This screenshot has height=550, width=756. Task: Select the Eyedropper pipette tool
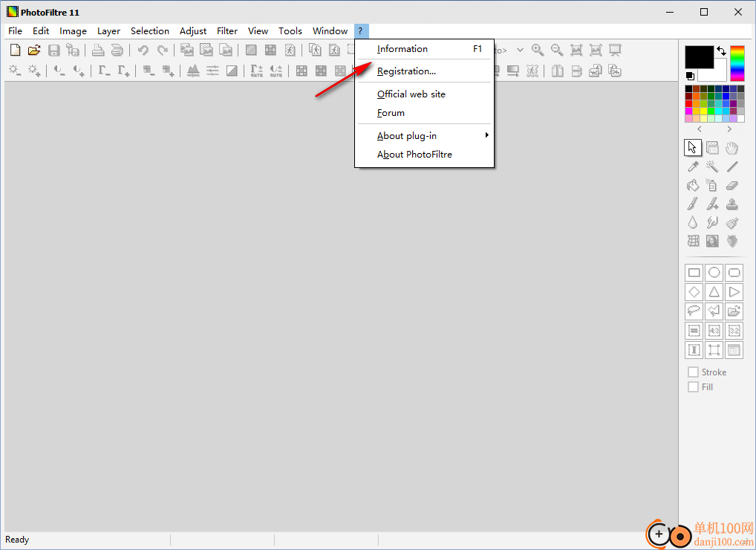coord(693,167)
